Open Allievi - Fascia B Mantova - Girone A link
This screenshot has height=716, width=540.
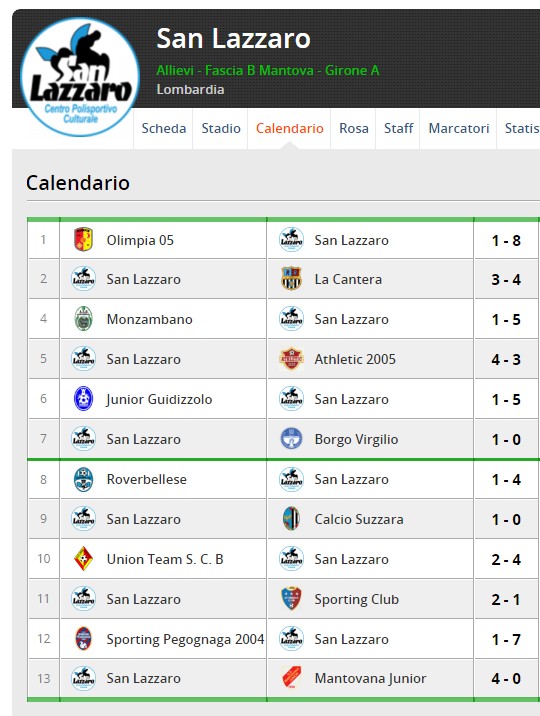coord(268,70)
